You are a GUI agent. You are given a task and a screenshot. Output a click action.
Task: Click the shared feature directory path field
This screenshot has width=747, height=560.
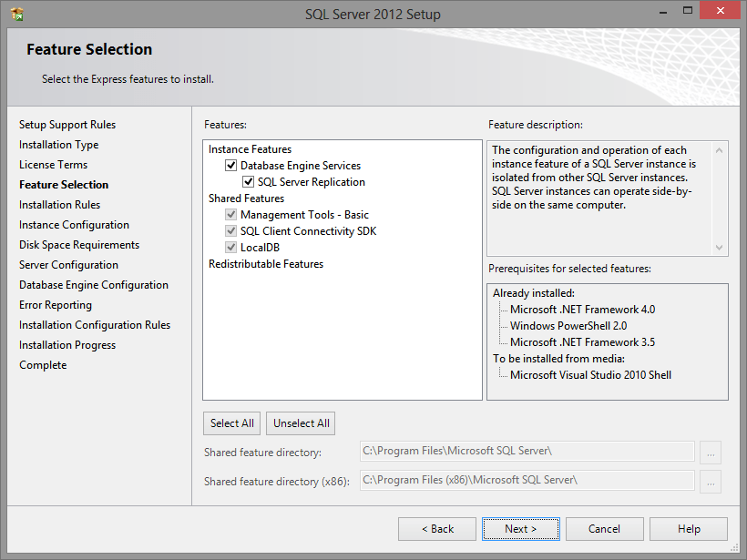tap(527, 451)
